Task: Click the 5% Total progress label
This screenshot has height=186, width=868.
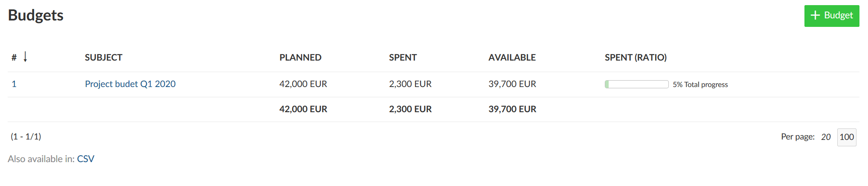Action: (x=700, y=84)
